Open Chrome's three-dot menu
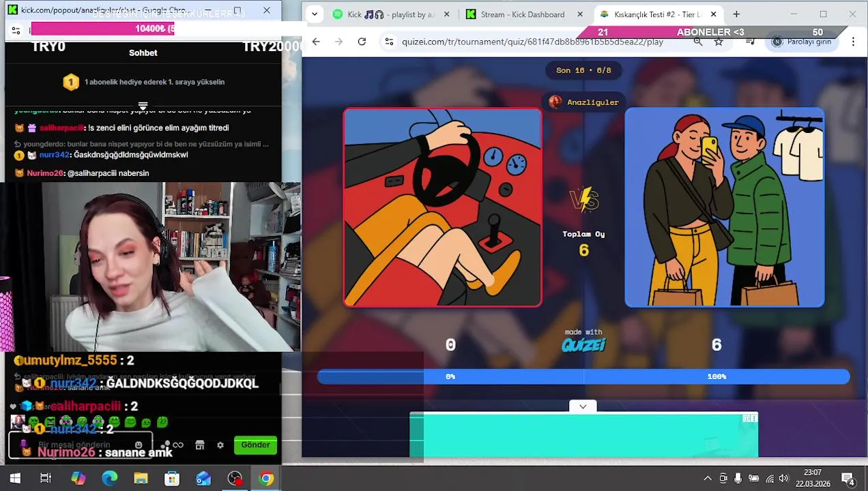Image resolution: width=868 pixels, height=491 pixels. pos(853,42)
